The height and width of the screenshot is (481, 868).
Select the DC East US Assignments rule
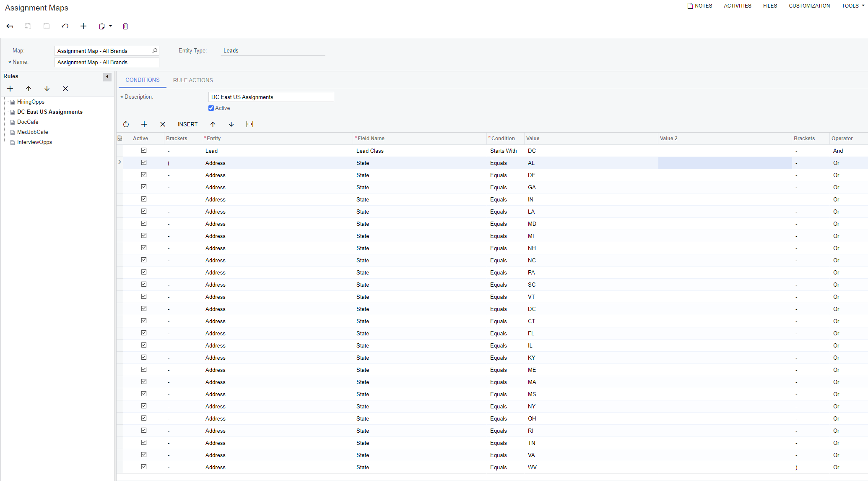point(50,112)
